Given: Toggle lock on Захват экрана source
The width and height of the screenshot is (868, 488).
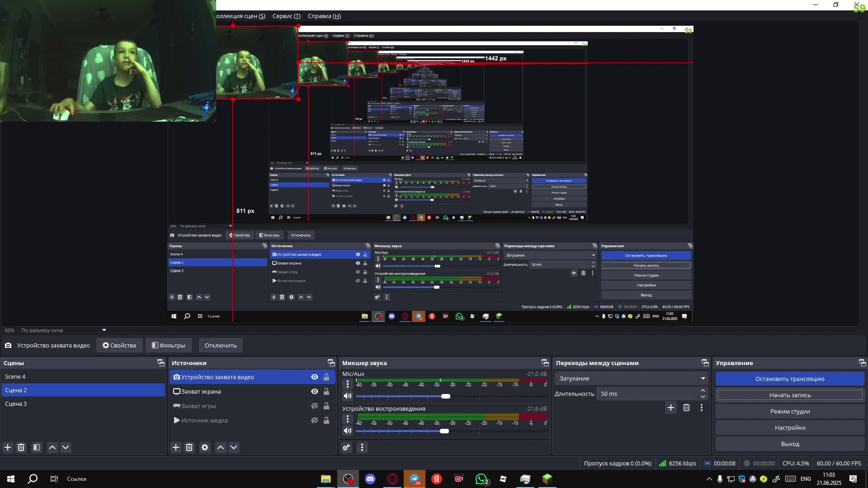Looking at the screenshot, I should [x=326, y=391].
